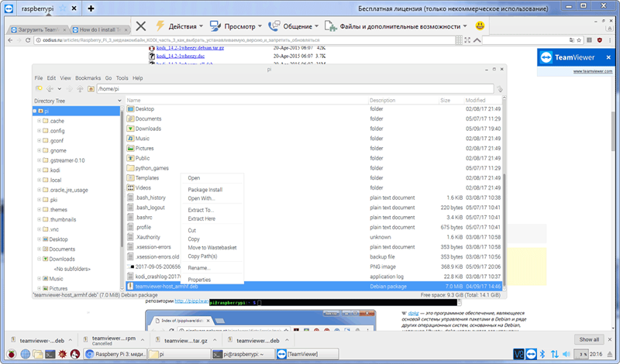620x364 pixels.
Task: Expand the .kodi folder in directory tree
Action: point(40,170)
